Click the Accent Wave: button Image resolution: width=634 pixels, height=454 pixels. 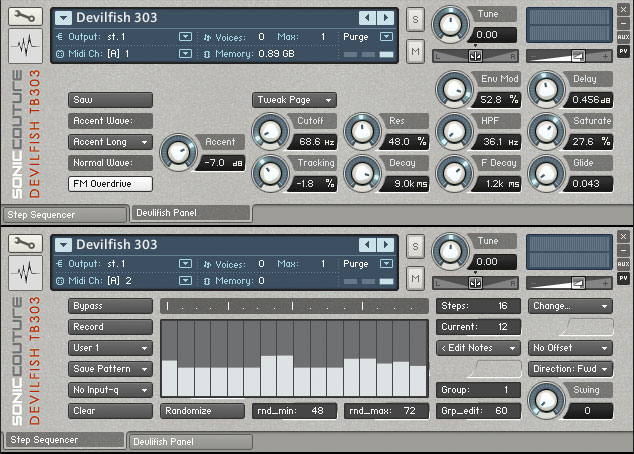coord(110,121)
